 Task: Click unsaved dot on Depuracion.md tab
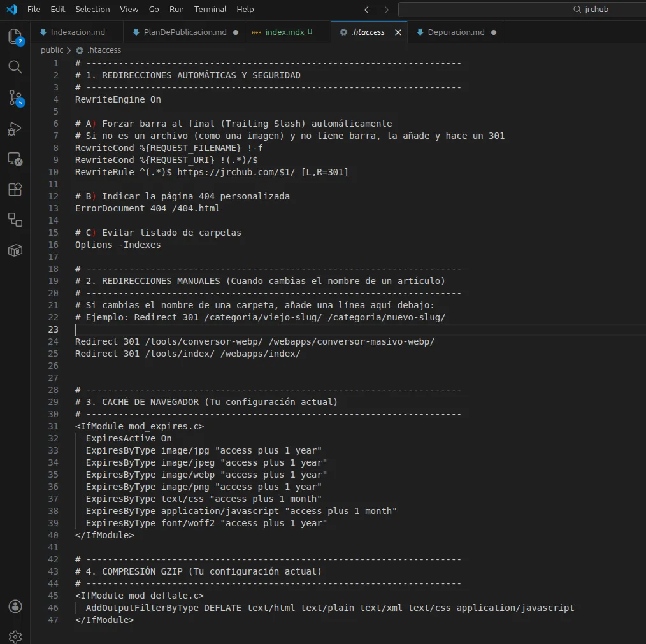[x=494, y=32]
